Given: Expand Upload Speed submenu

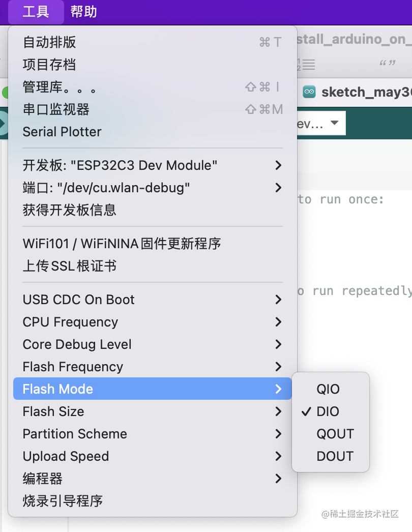Looking at the screenshot, I should 153,456.
